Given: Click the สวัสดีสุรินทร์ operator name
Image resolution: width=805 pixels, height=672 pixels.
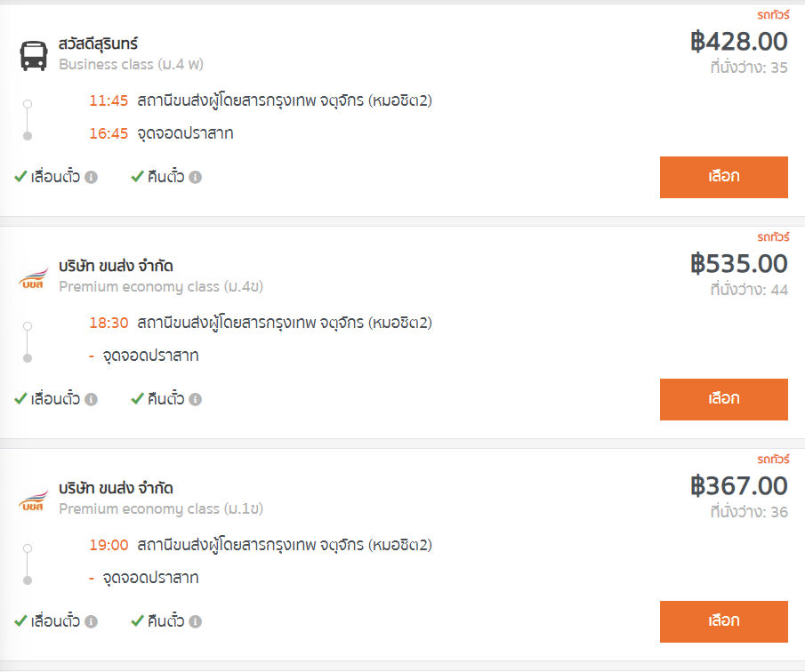Looking at the screenshot, I should [x=99, y=44].
